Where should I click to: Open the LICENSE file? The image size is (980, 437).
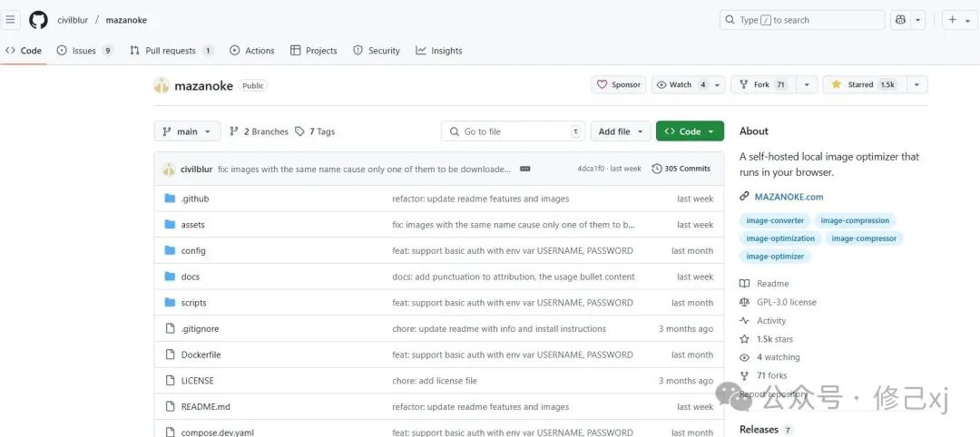[x=197, y=381]
